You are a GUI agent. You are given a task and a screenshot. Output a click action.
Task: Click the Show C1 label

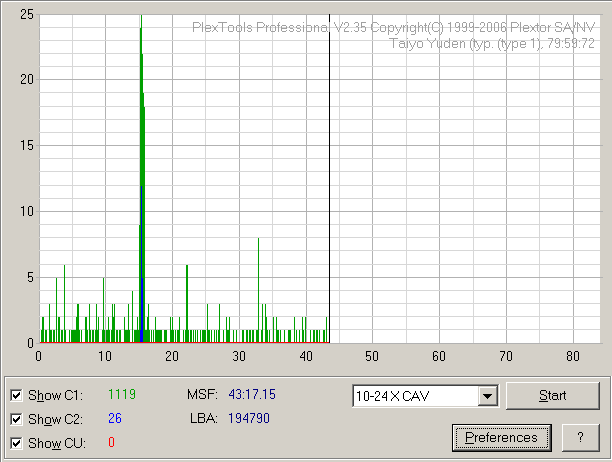point(55,395)
